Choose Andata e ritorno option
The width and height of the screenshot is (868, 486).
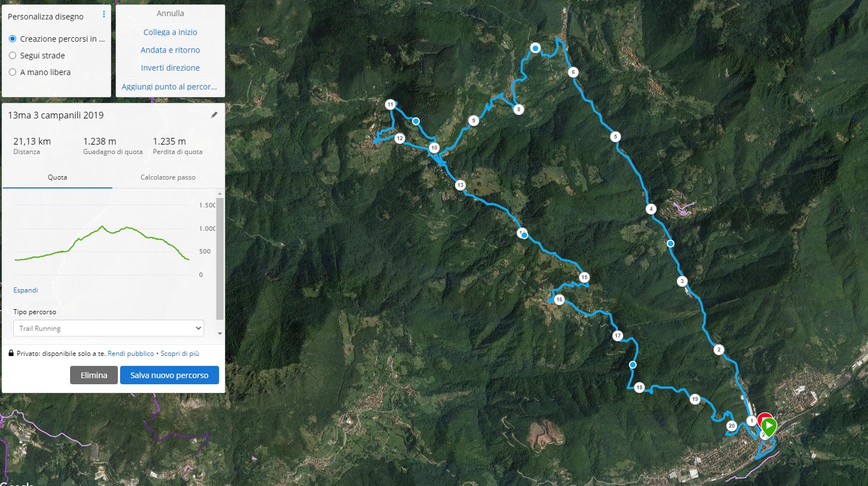170,50
